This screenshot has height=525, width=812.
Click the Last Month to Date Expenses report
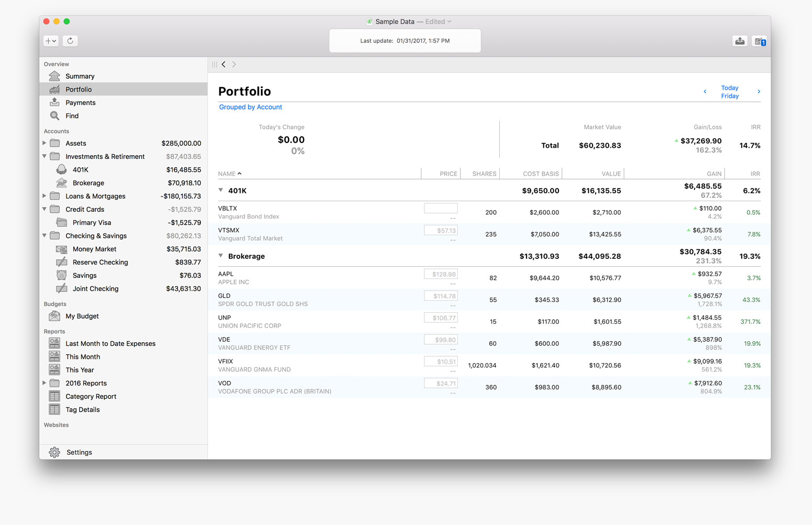[x=124, y=344]
